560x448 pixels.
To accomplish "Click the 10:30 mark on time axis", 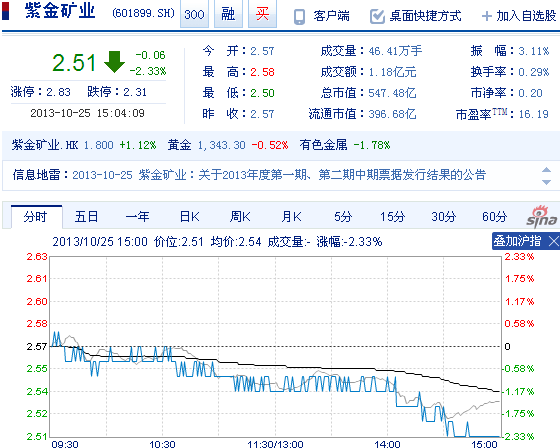I will (x=162, y=444).
